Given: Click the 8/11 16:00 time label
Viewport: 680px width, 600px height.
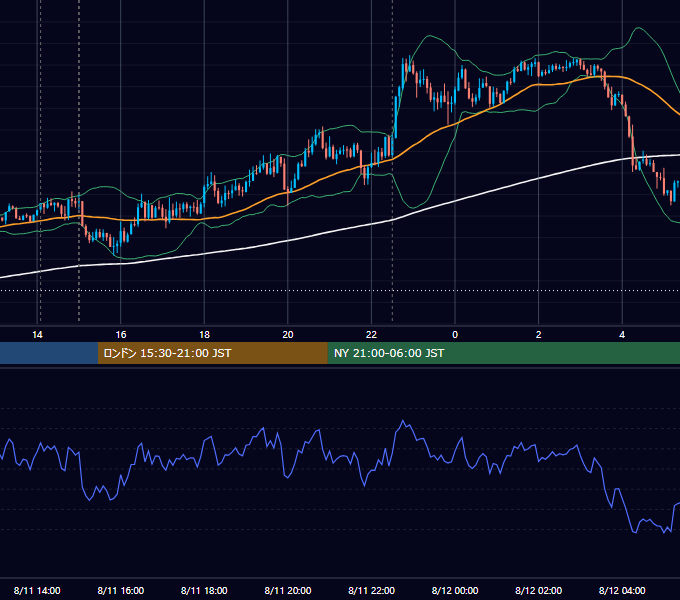Looking at the screenshot, I should [121, 590].
